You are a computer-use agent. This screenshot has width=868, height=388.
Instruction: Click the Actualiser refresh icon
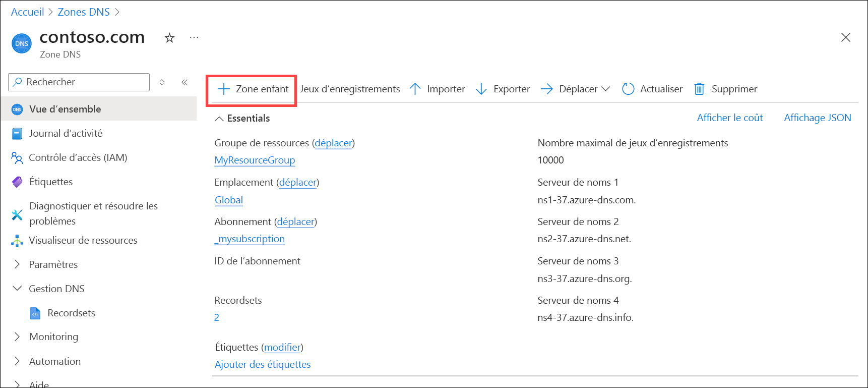pos(628,89)
